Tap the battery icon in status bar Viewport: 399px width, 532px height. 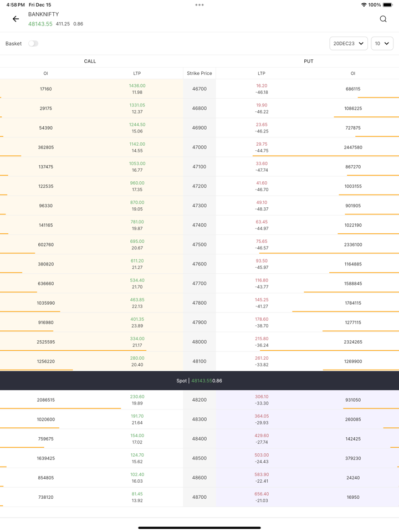[387, 5]
